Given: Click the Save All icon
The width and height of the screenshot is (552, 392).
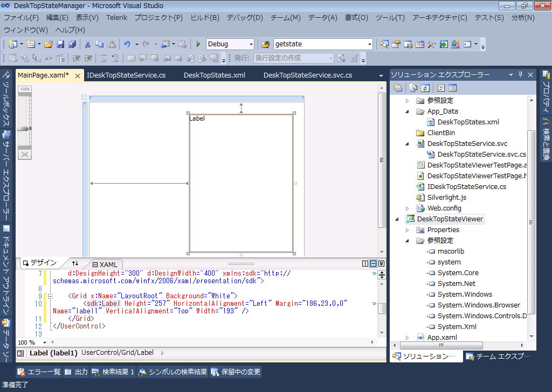Looking at the screenshot, I should 73,44.
